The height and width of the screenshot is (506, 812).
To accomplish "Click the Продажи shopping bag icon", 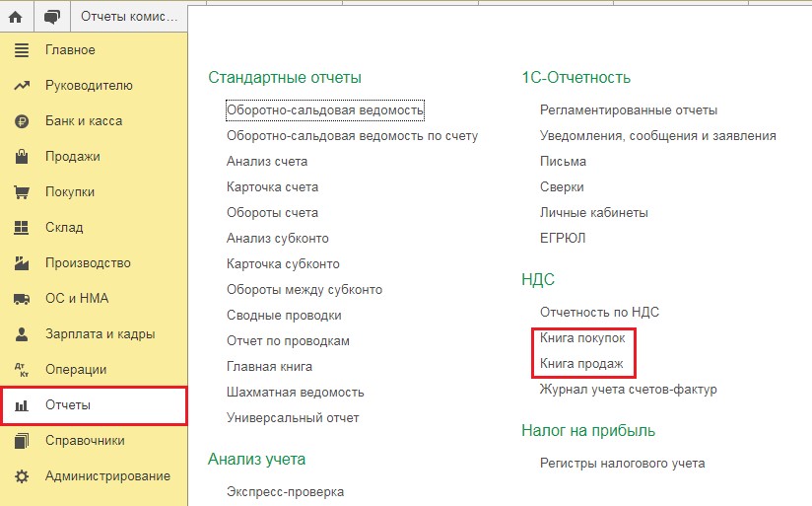I will pyautogui.click(x=22, y=157).
